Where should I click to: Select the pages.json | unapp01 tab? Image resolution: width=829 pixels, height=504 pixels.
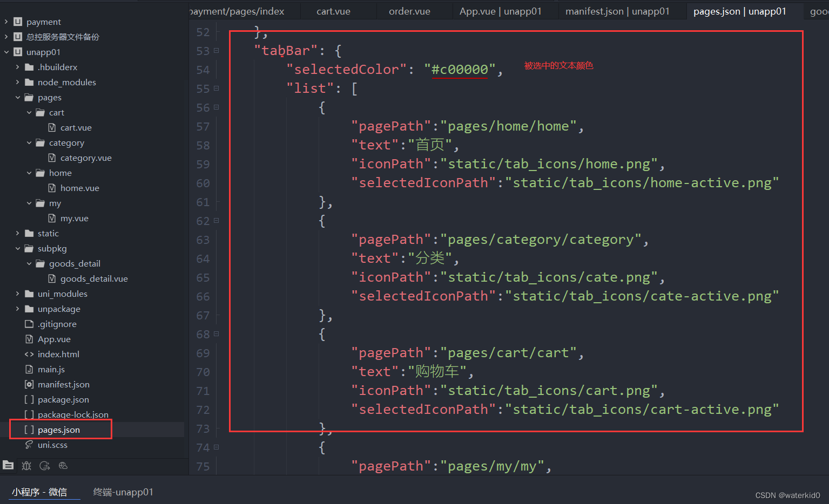click(x=739, y=11)
